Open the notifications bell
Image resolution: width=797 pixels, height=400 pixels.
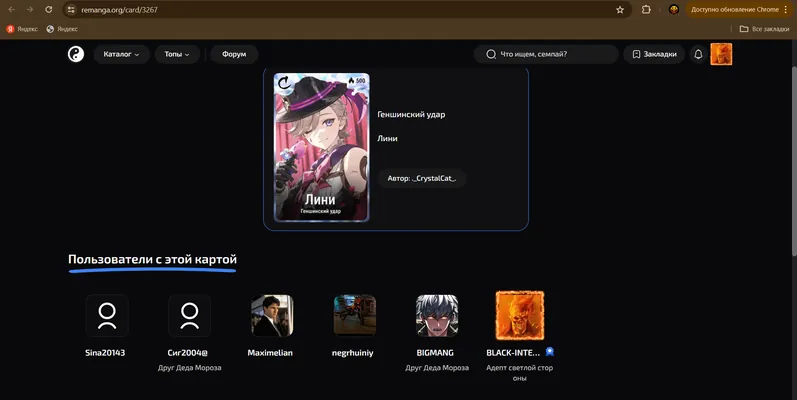(698, 54)
